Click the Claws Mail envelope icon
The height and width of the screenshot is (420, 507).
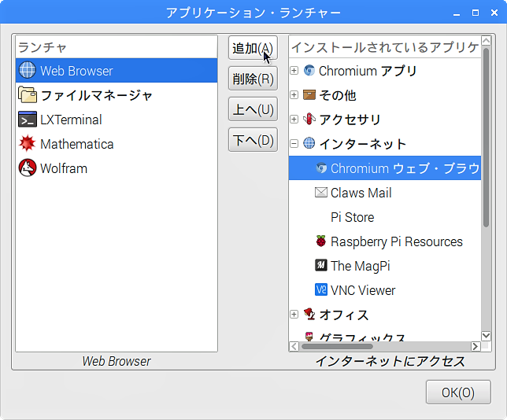coord(321,193)
